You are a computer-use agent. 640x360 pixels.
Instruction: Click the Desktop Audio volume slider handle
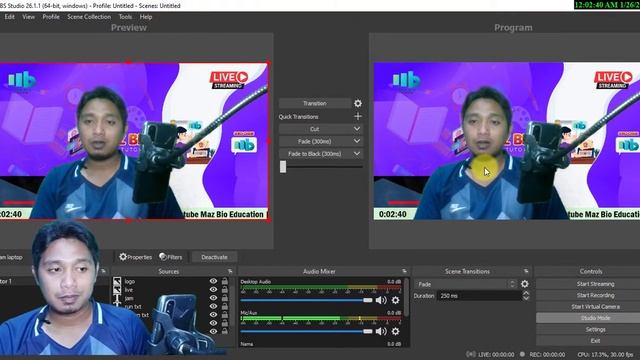coord(368,300)
